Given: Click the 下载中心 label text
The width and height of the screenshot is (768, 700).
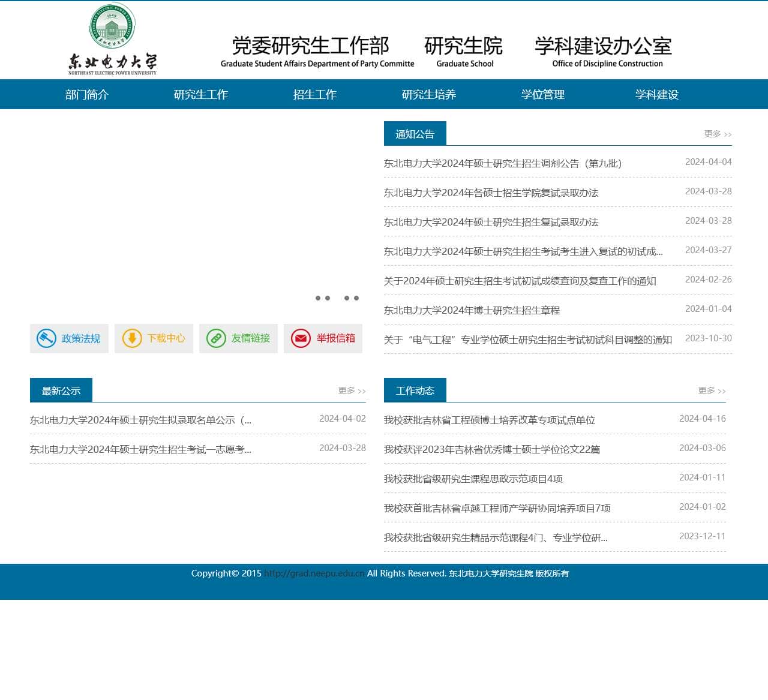Looking at the screenshot, I should [166, 338].
